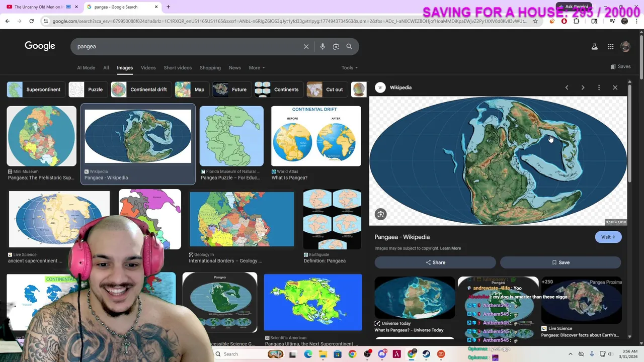Open World Atlas continental drift image
The width and height of the screenshot is (644, 362).
click(x=316, y=136)
